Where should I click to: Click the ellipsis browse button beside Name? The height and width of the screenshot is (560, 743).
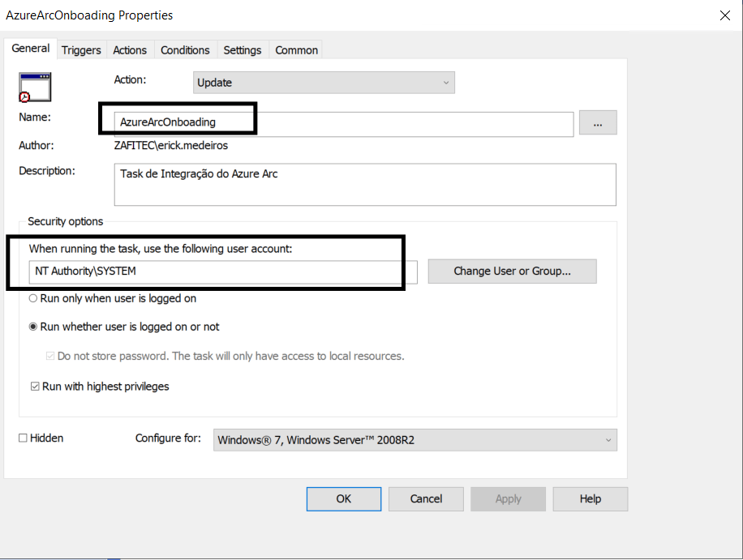pos(598,123)
